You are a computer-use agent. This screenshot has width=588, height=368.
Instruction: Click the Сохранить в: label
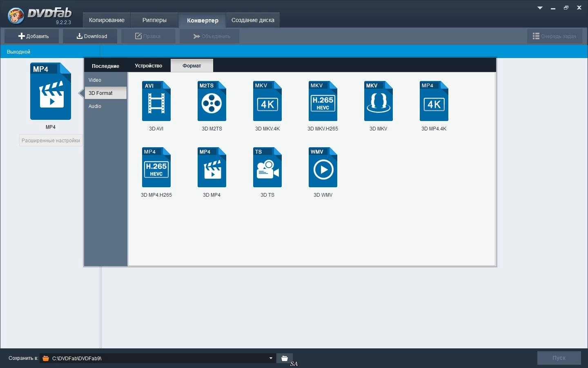click(x=23, y=358)
